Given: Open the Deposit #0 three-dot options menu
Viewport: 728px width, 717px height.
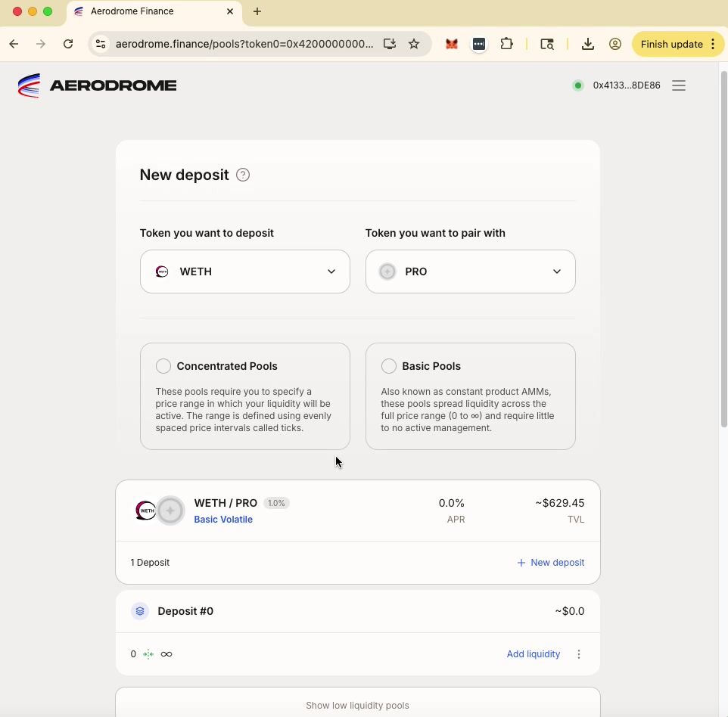Looking at the screenshot, I should coord(579,654).
